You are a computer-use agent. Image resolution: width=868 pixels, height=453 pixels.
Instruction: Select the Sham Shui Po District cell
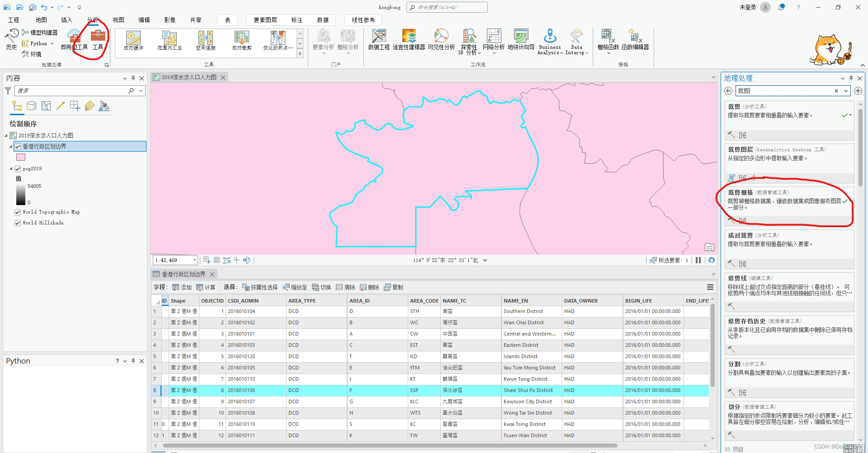532,390
